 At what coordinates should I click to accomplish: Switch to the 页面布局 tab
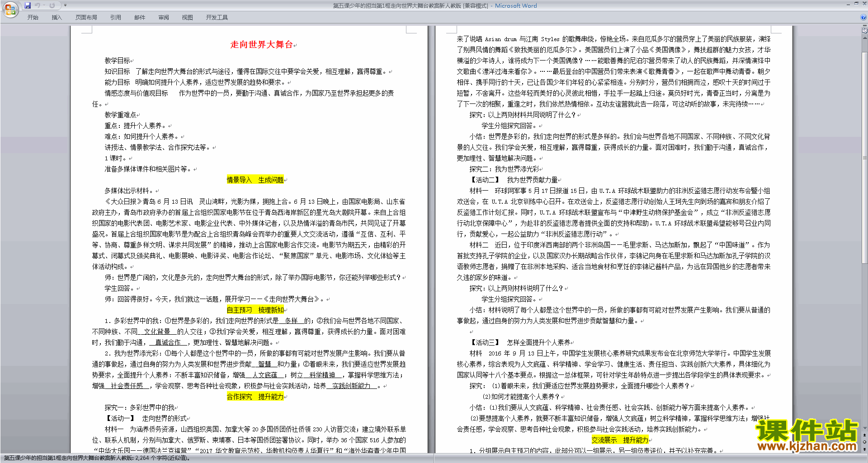86,17
